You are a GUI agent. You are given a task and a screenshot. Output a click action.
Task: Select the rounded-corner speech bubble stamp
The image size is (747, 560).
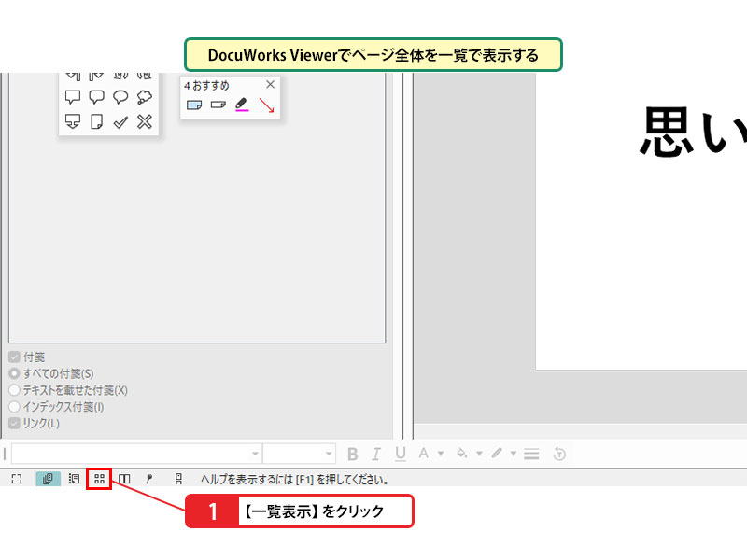tap(97, 97)
